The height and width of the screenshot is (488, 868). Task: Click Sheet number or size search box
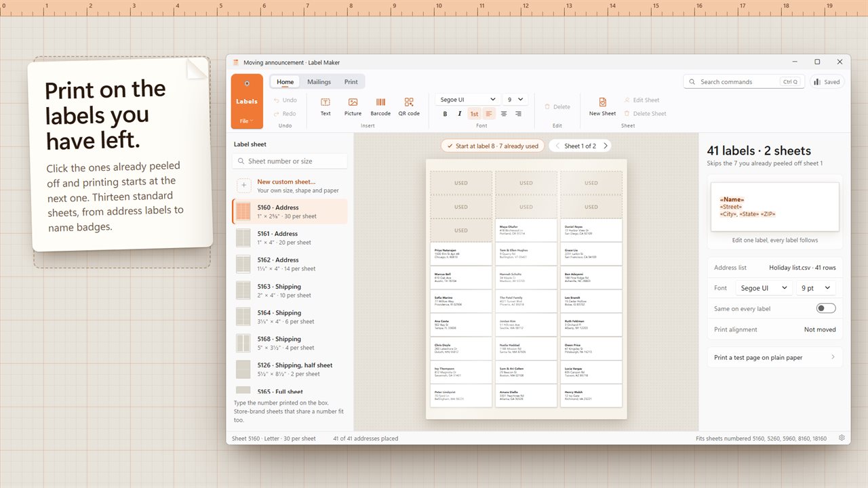tap(290, 161)
